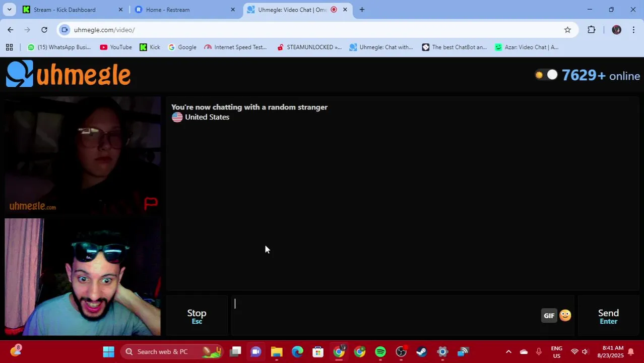Open the Internet Speed Test bookmark

click(x=235, y=47)
